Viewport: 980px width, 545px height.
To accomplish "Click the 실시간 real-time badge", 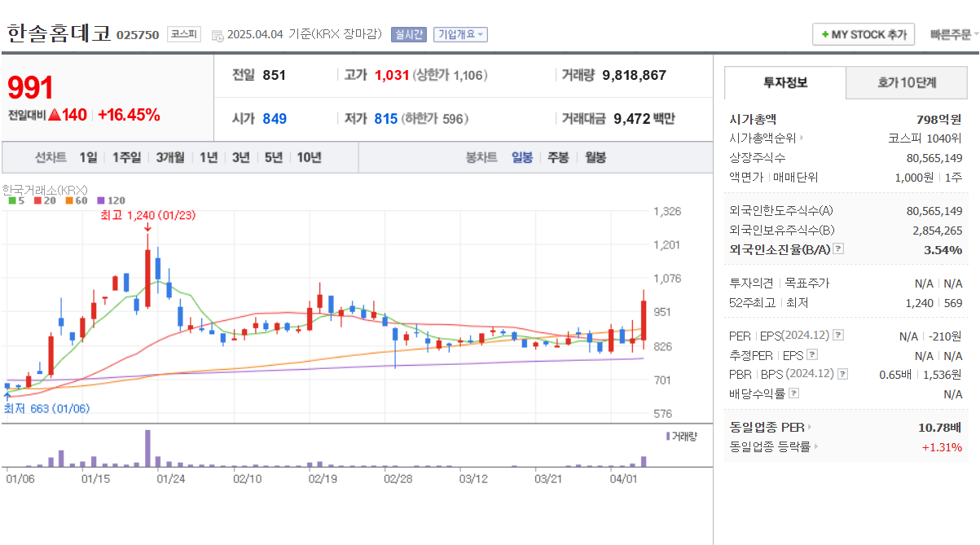I will tap(408, 34).
